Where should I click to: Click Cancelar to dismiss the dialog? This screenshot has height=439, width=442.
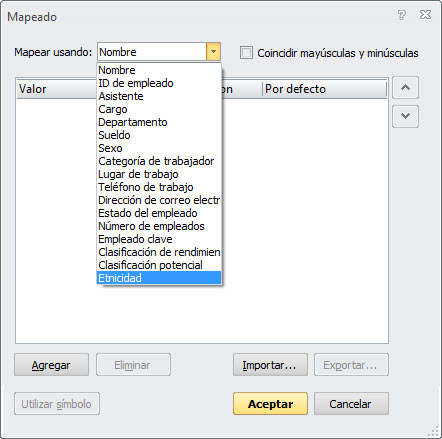click(351, 404)
